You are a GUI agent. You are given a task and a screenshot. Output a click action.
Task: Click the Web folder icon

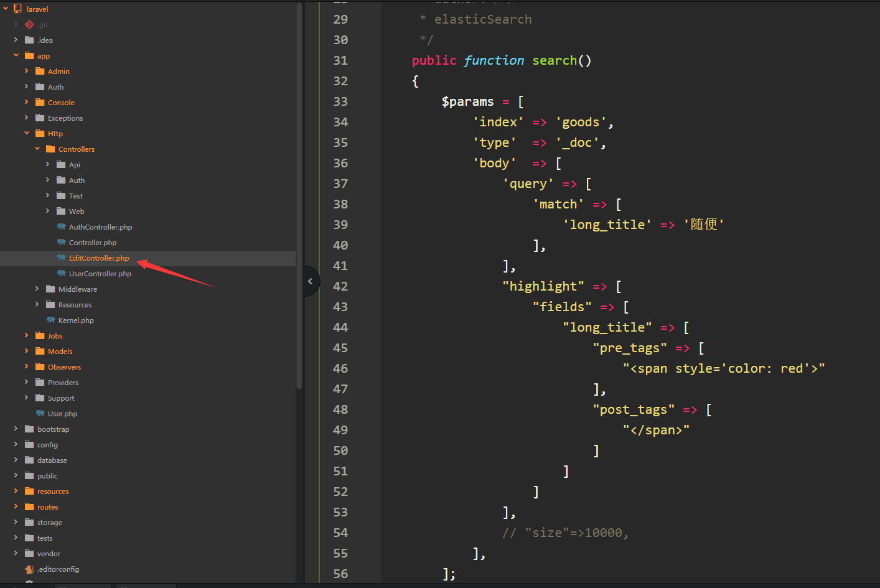click(61, 211)
